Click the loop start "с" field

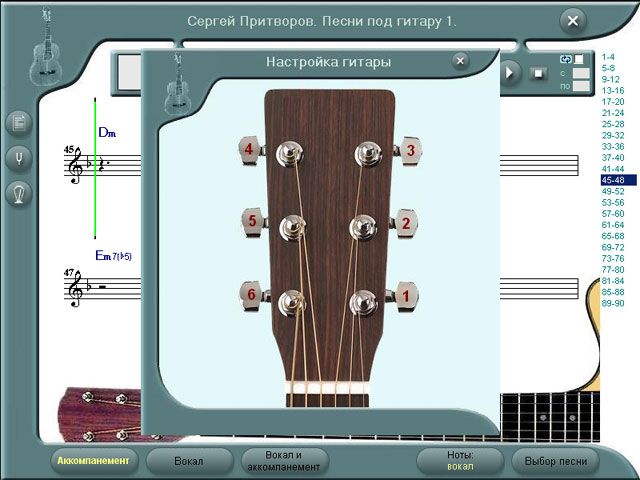[580, 72]
